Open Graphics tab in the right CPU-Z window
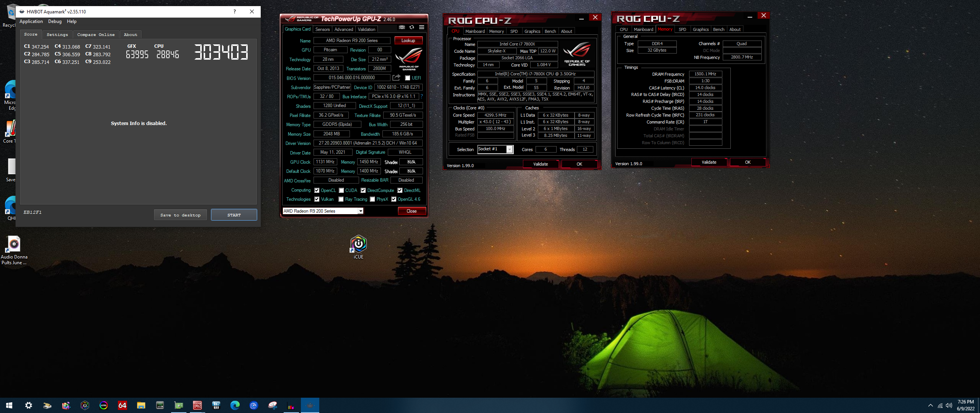 coord(701,29)
